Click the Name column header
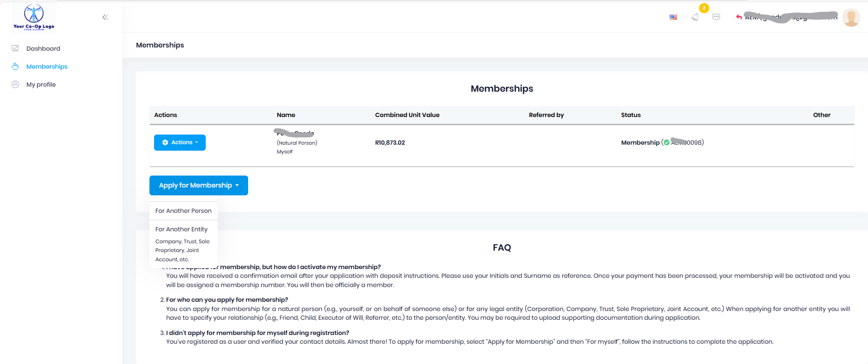This screenshot has height=364, width=868. coord(286,115)
